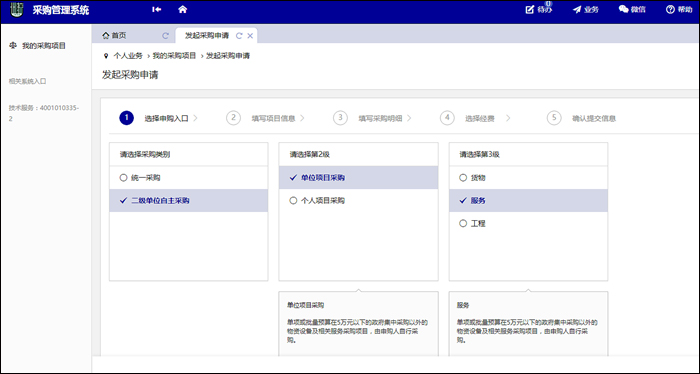Click the location pin icon in breadcrumb

click(106, 56)
